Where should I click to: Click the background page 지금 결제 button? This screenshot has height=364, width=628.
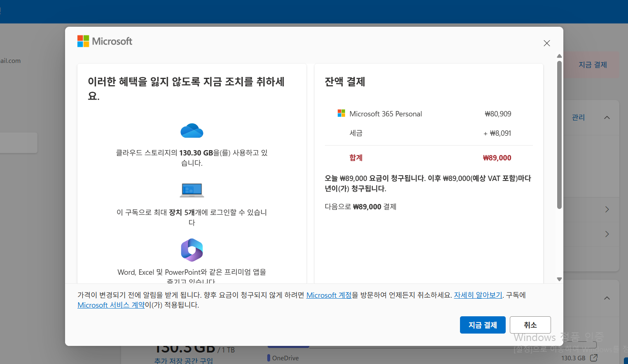coord(593,65)
